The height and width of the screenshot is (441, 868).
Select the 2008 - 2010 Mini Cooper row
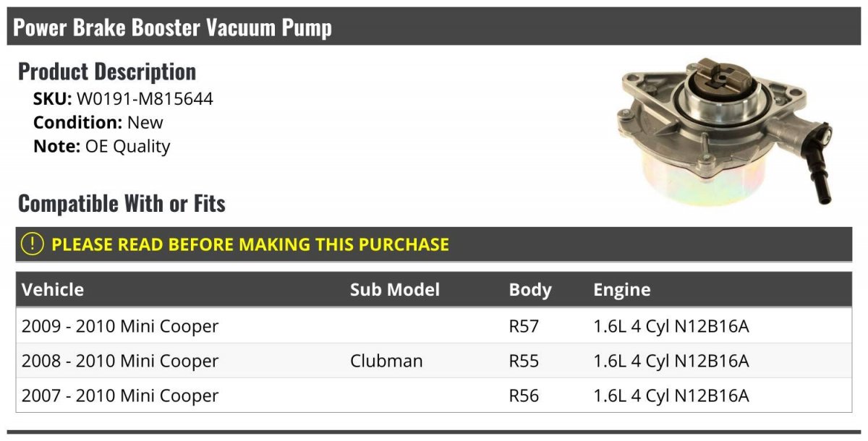434,361
